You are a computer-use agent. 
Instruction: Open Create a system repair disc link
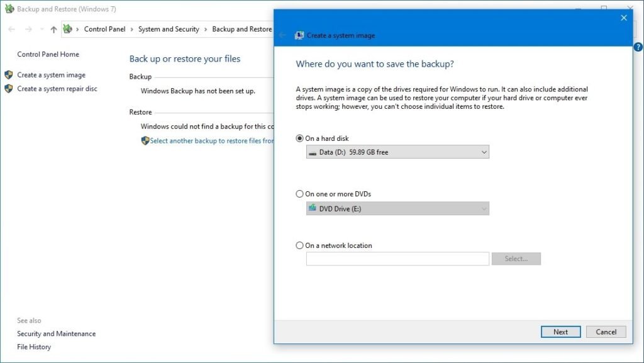click(57, 88)
